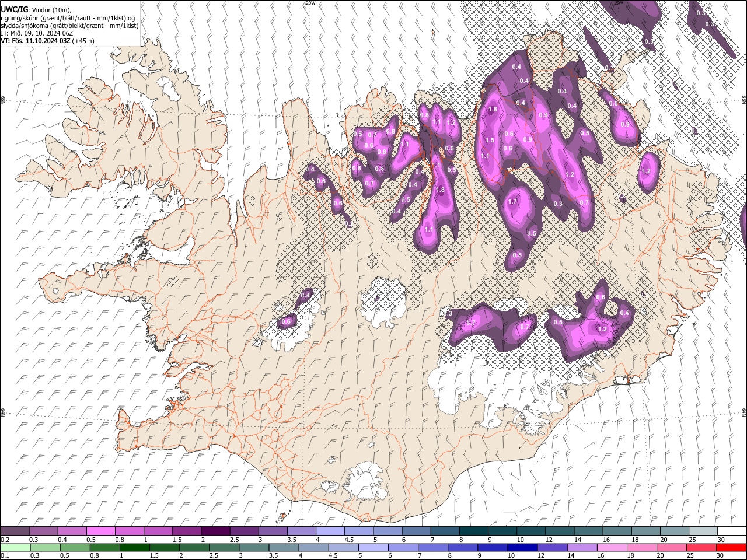Click dark plum legend swatch between 0.2 and 0.3
Image resolution: width=747 pixels, height=560 pixels.
point(15,531)
